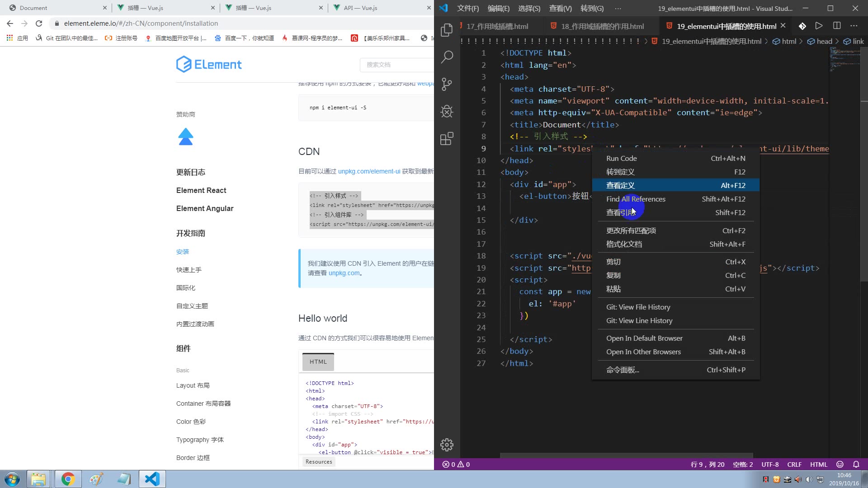Screen dimensions: 868x488
Task: Click the Run Code play icon
Action: (x=819, y=26)
